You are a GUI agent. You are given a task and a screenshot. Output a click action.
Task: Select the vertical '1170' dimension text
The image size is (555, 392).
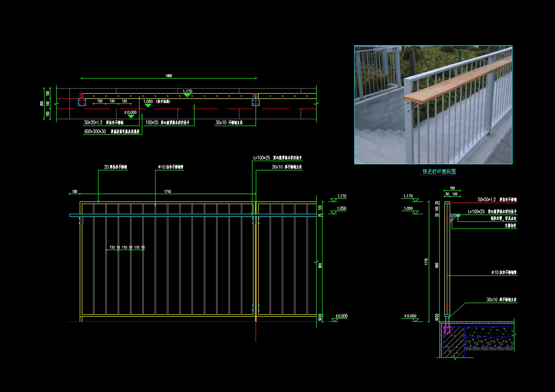click(426, 262)
